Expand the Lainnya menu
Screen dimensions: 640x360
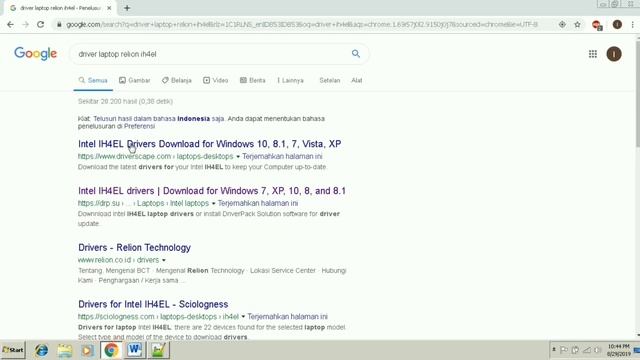(x=290, y=80)
